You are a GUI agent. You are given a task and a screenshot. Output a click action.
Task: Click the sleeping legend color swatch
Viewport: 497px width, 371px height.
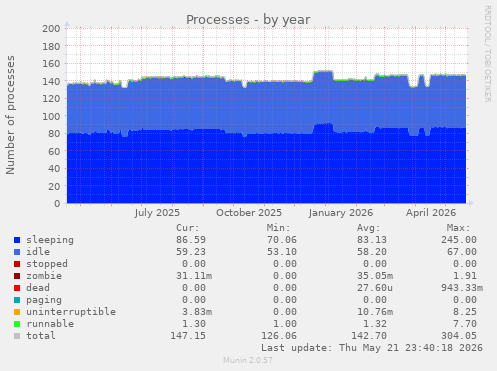(x=17, y=240)
